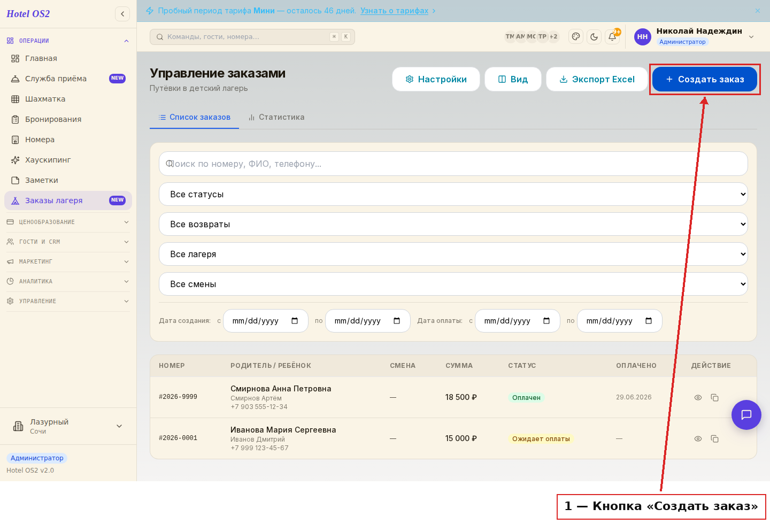The image size is (770, 532).
Task: Open the Все статусы dropdown
Action: click(453, 194)
